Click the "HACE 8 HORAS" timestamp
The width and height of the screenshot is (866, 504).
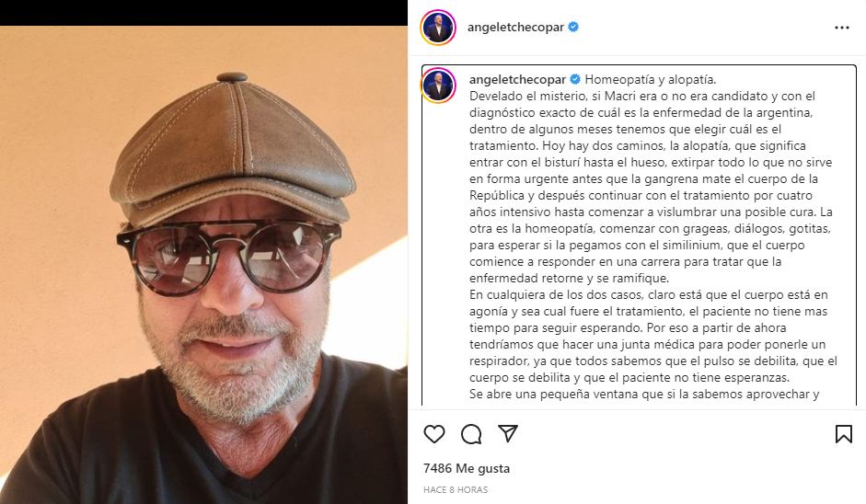(x=456, y=489)
